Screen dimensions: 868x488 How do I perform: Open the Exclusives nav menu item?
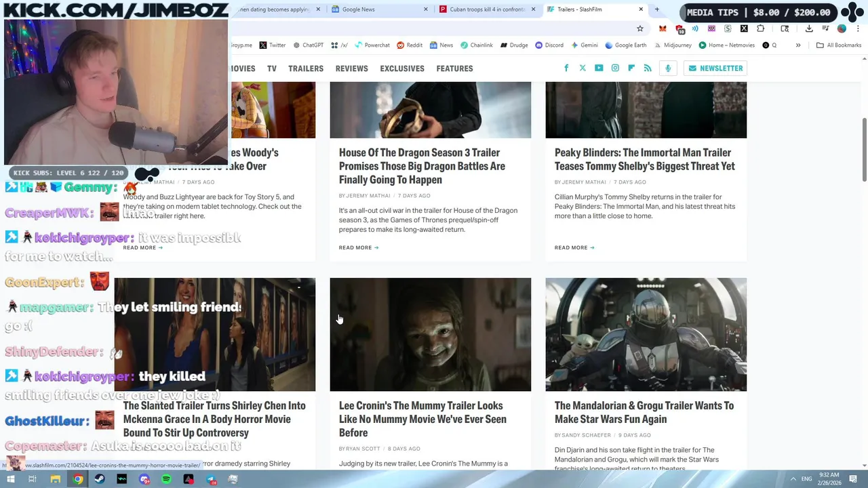point(402,68)
